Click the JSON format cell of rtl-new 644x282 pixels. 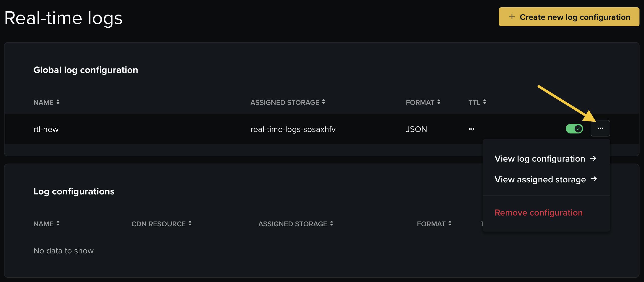(416, 129)
